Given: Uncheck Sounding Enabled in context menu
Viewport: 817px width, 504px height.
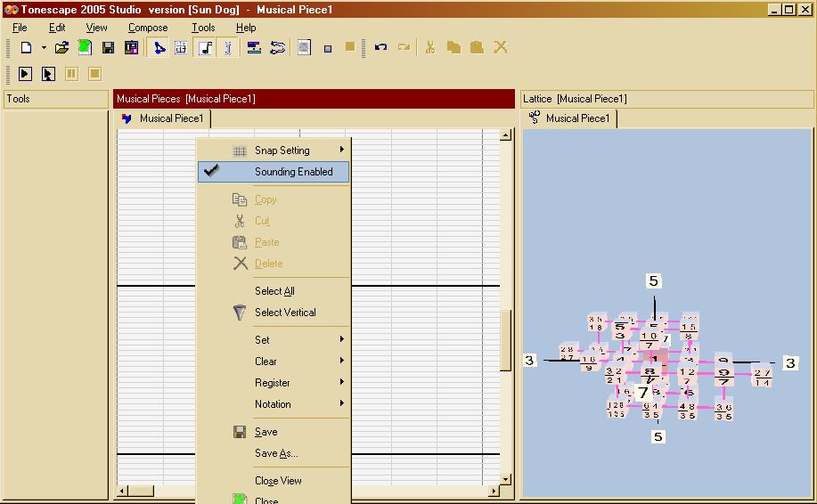Looking at the screenshot, I should (274, 172).
